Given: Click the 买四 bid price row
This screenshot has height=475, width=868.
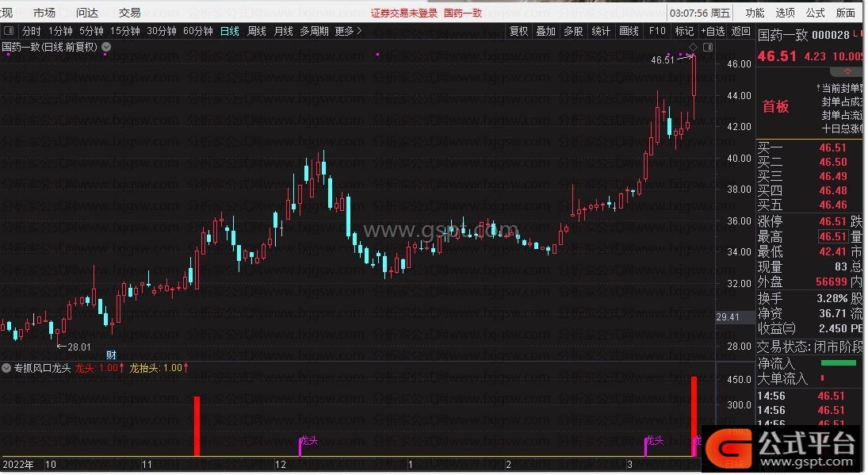Looking at the screenshot, I should coord(809,191).
